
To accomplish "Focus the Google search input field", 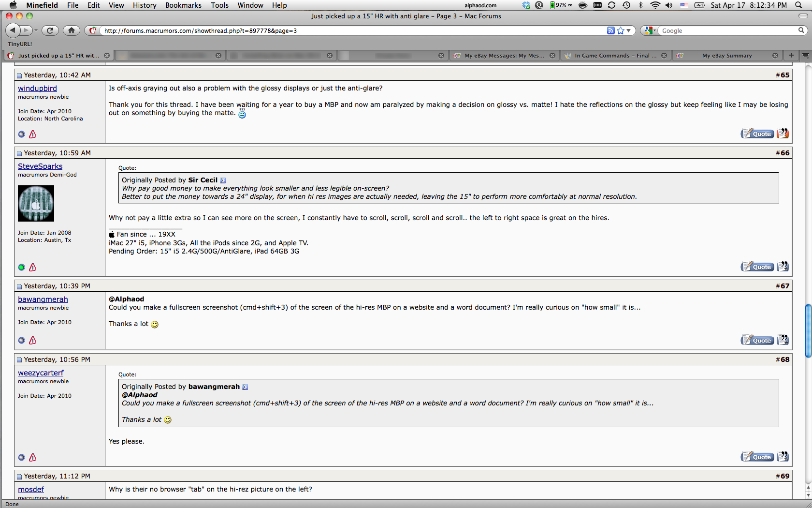I will 729,30.
